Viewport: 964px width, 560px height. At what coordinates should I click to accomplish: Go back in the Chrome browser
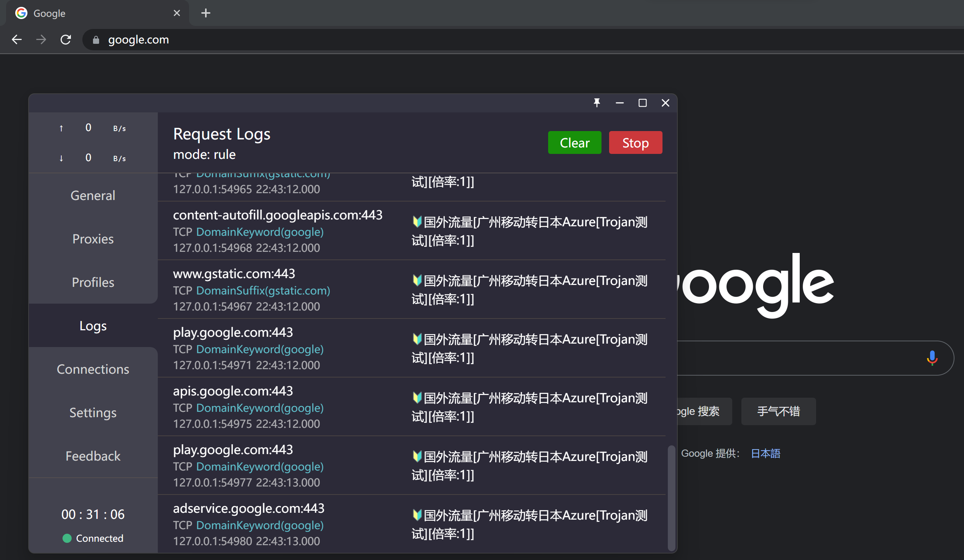click(x=16, y=40)
